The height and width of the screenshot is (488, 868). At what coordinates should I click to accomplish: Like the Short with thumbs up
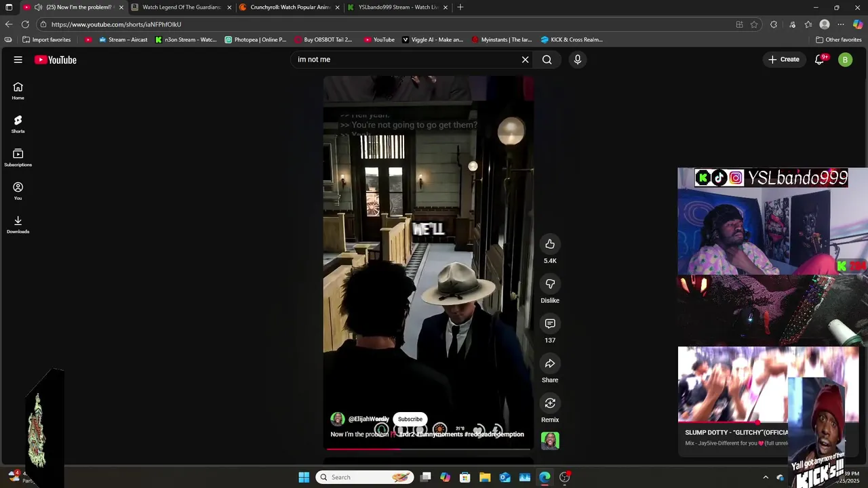pos(550,244)
